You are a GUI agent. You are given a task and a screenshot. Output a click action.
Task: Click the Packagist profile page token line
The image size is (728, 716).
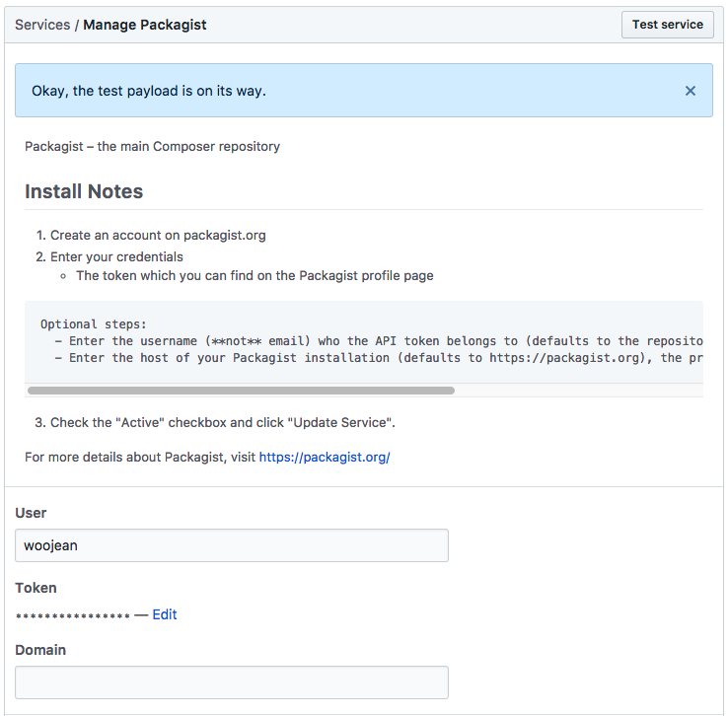pyautogui.click(x=255, y=275)
